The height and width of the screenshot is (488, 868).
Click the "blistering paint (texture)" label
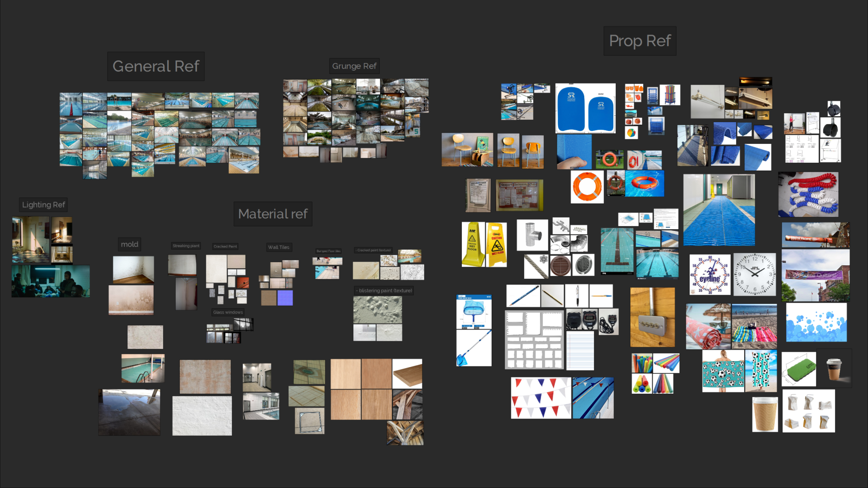(x=384, y=290)
